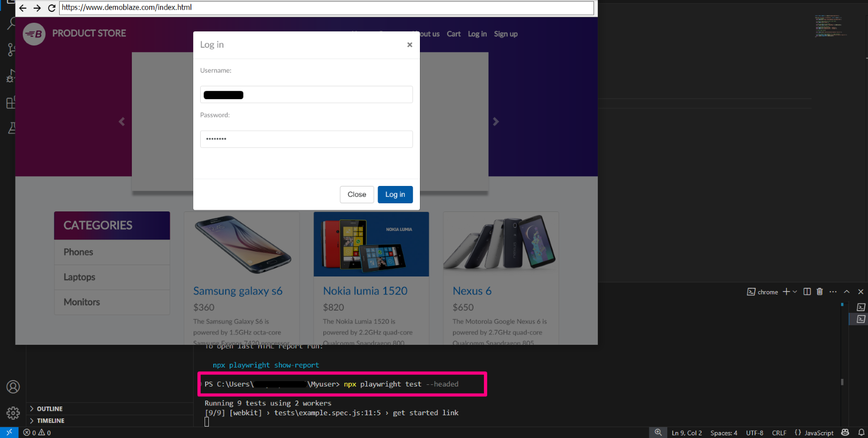Image resolution: width=868 pixels, height=438 pixels.
Task: Click the CATEGORIES header
Action: 112,226
